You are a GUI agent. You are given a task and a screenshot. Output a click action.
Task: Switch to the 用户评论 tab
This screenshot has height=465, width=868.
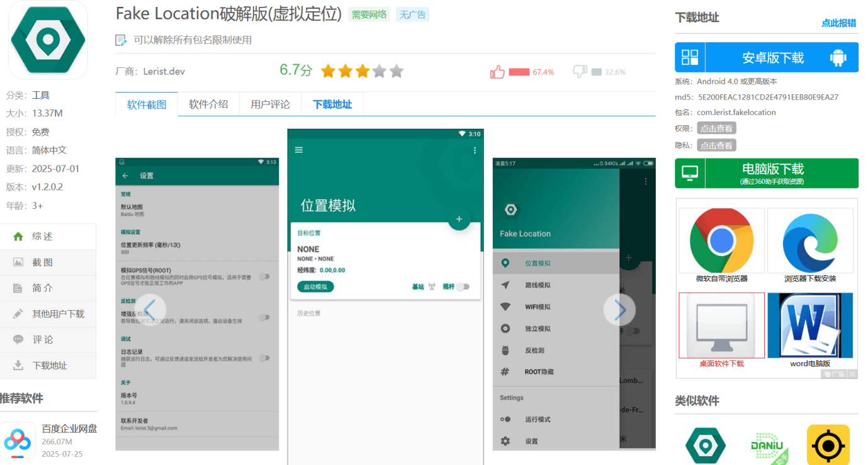[x=270, y=104]
